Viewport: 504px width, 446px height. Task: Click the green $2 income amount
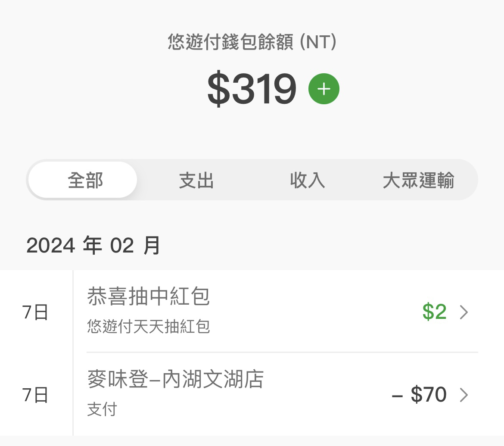click(x=434, y=312)
